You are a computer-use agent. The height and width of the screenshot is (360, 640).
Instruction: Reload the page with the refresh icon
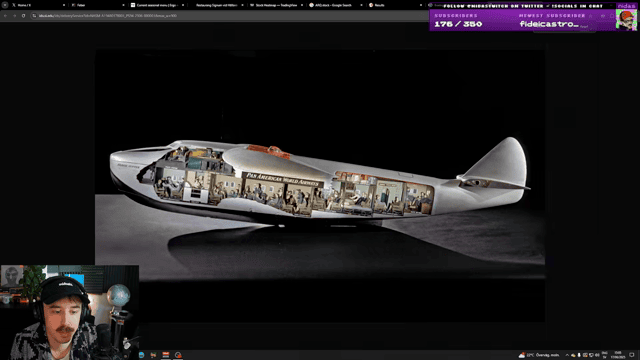point(23,16)
